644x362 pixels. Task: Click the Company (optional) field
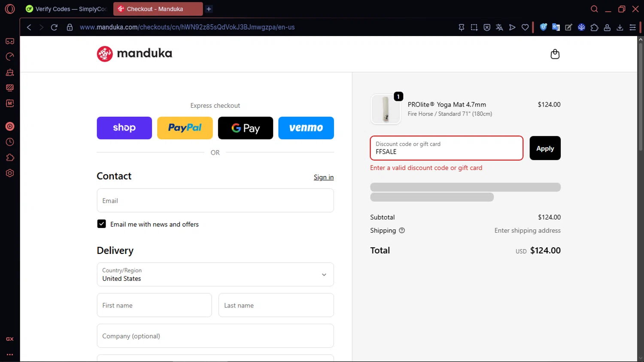(x=215, y=336)
